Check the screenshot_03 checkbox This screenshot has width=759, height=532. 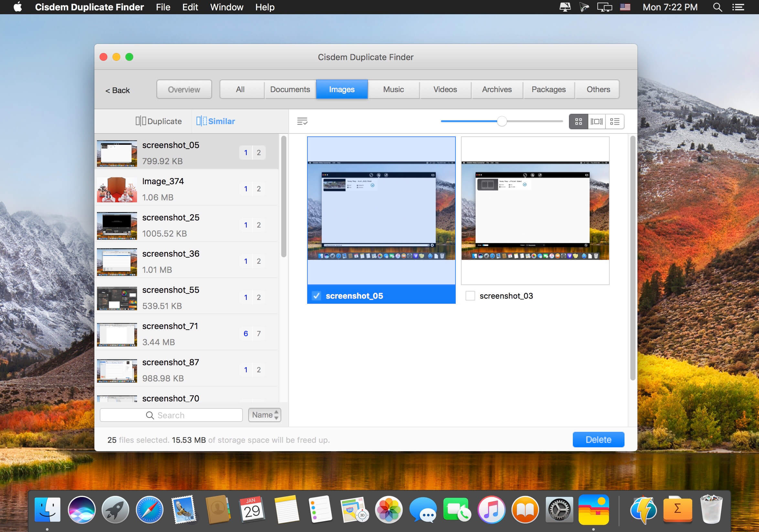(470, 296)
